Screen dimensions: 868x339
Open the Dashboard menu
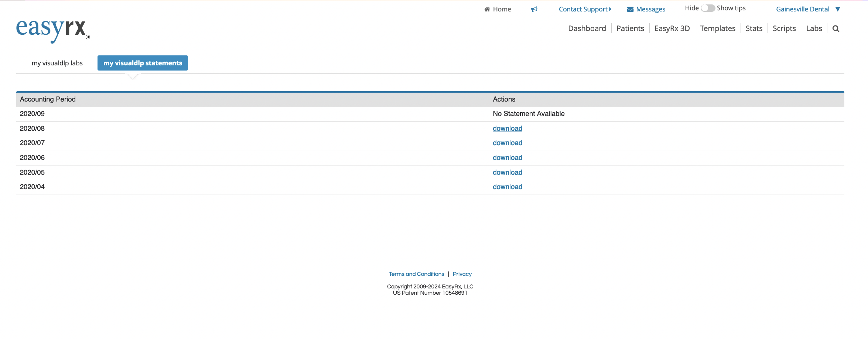(x=587, y=28)
